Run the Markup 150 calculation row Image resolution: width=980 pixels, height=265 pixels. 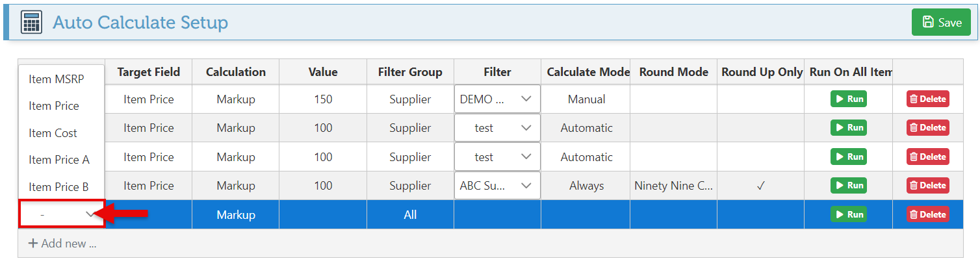848,99
